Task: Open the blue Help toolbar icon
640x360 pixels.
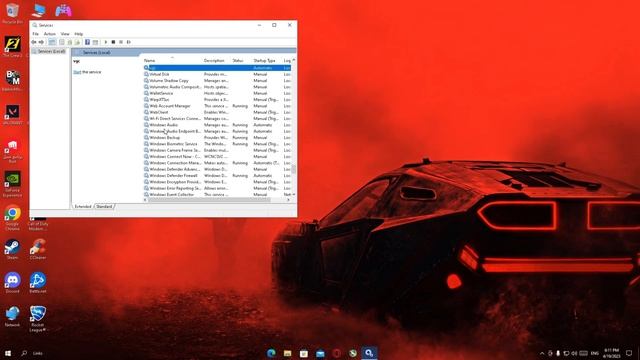Action: [87, 42]
